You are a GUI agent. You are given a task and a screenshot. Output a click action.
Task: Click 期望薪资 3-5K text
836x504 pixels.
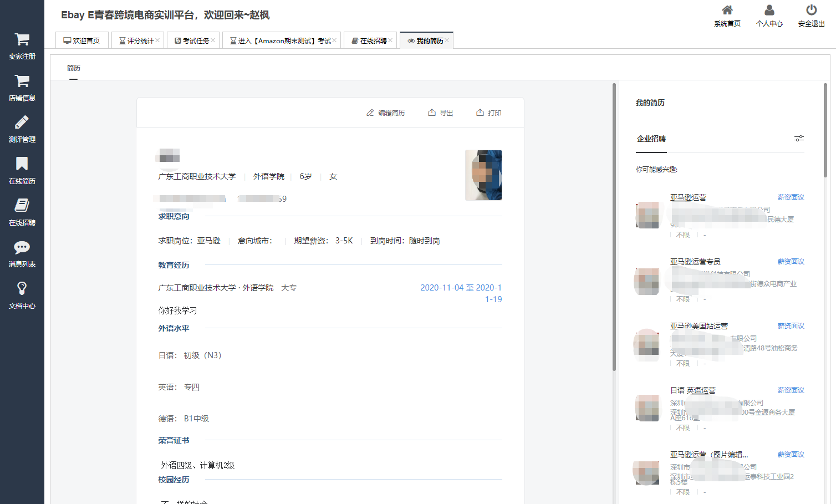(324, 241)
